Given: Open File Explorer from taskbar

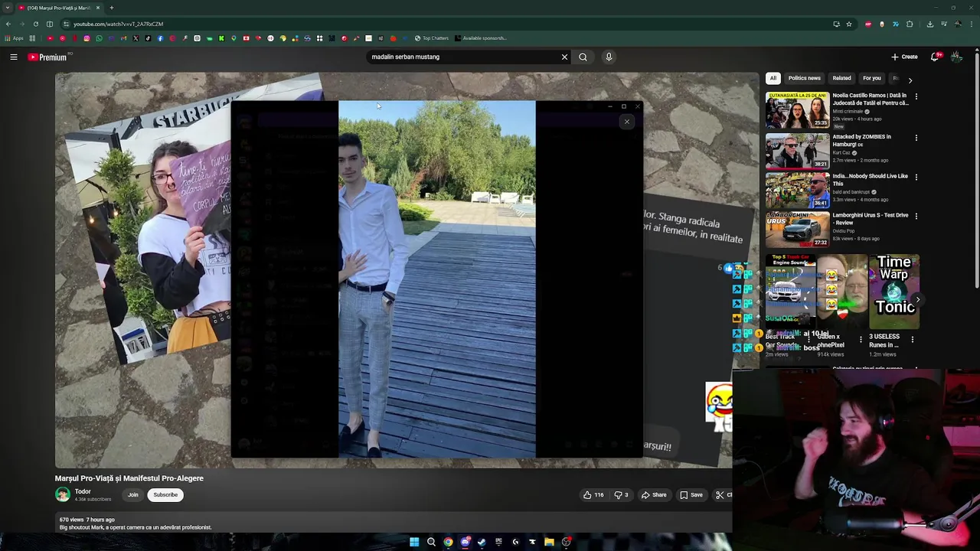Looking at the screenshot, I should (x=549, y=542).
